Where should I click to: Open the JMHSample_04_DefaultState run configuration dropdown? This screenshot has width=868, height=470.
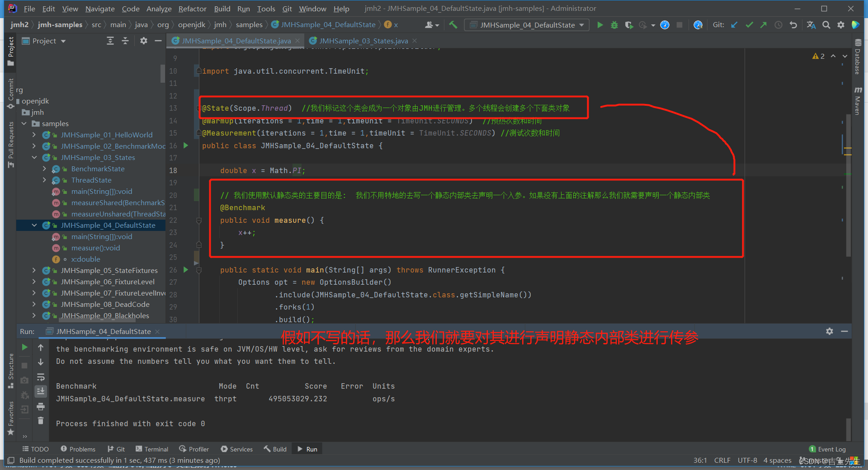(527, 25)
